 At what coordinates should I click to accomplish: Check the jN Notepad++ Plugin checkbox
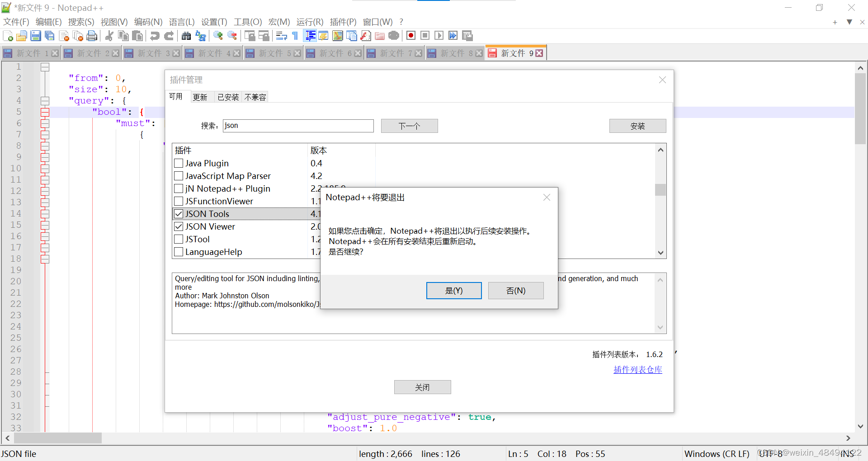(179, 188)
